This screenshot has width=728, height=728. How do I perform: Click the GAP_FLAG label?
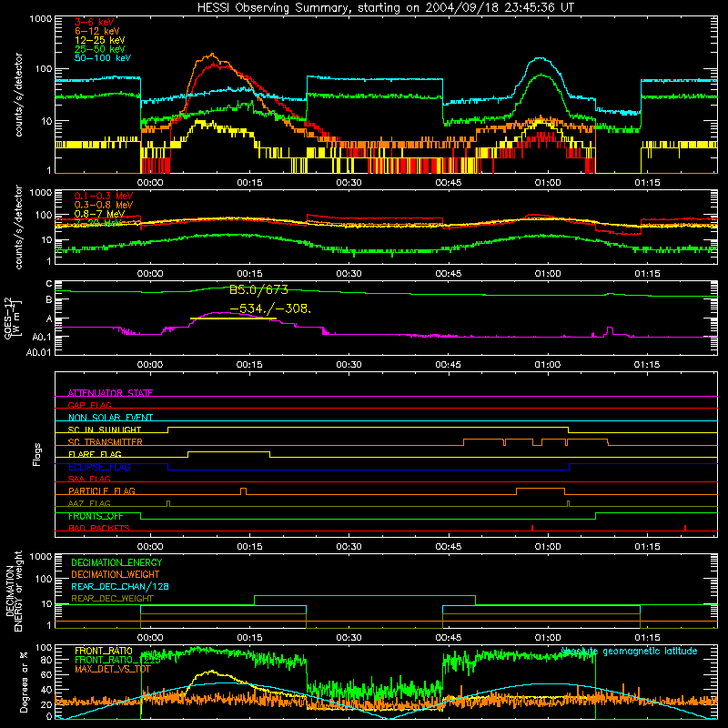89,405
